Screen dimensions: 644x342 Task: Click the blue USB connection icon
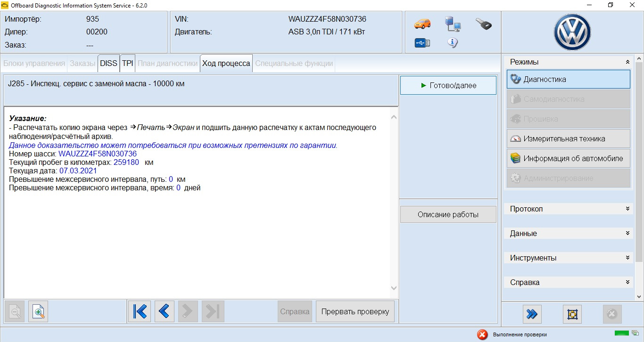pos(422,43)
